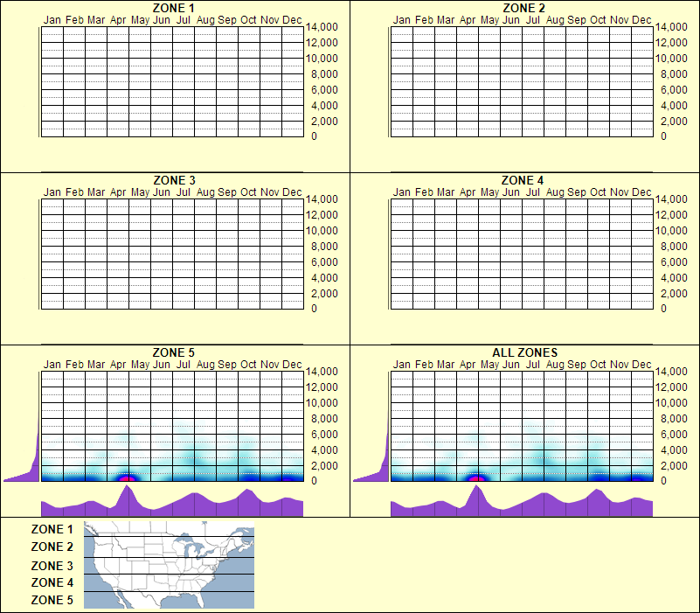Select the ZONE 4 plot heading

522,179
